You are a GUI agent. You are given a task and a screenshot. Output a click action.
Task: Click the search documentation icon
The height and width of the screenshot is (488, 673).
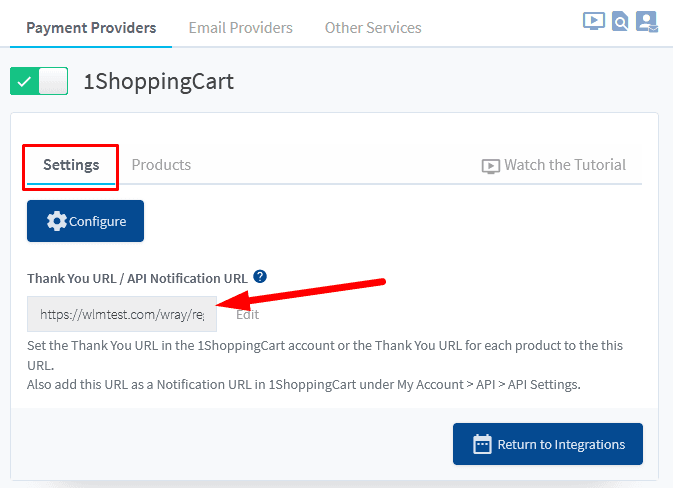click(x=620, y=21)
